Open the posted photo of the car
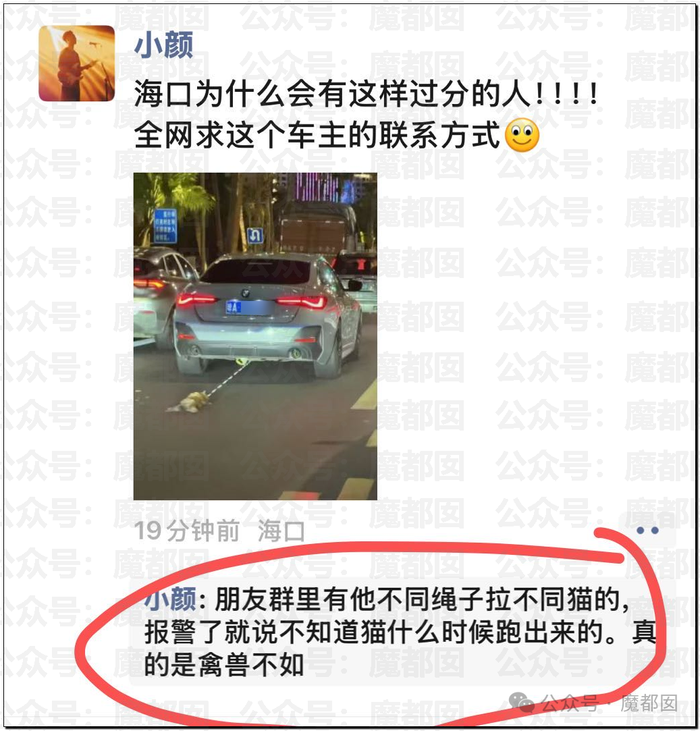The width and height of the screenshot is (700, 731). coord(255,336)
